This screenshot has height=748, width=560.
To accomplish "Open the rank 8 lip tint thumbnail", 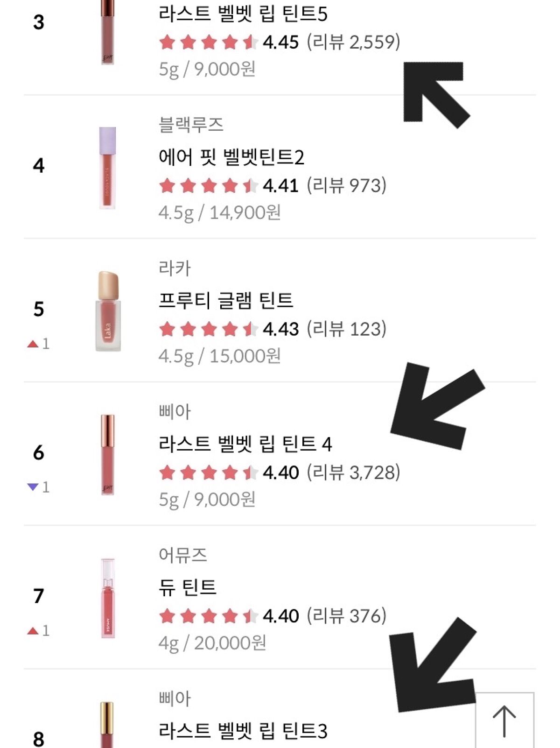I will pos(107,725).
